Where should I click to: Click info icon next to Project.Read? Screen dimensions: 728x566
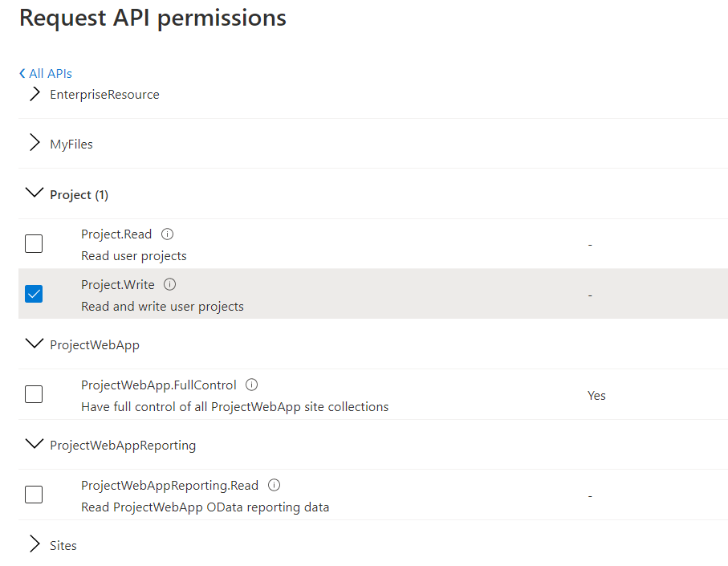[167, 234]
